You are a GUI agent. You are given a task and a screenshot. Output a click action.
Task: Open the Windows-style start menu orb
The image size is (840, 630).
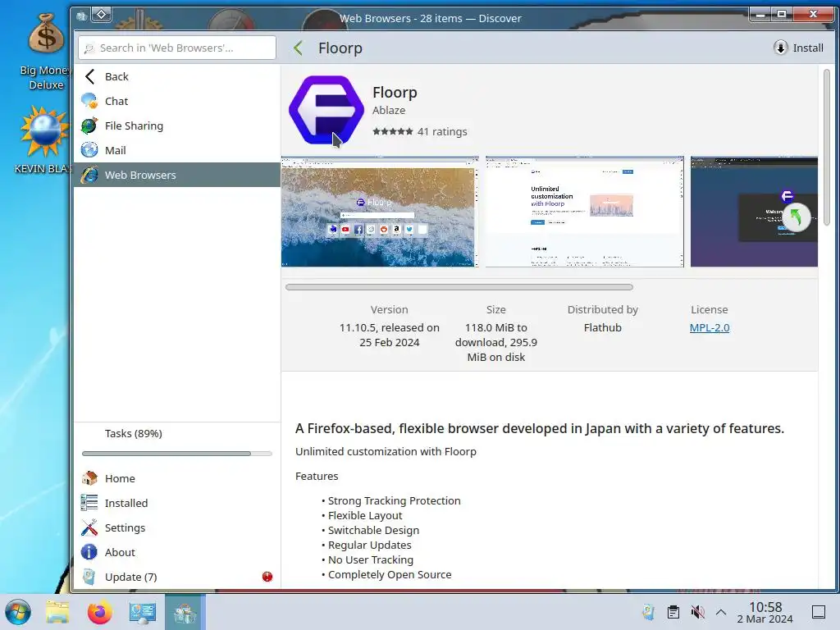pos(18,612)
